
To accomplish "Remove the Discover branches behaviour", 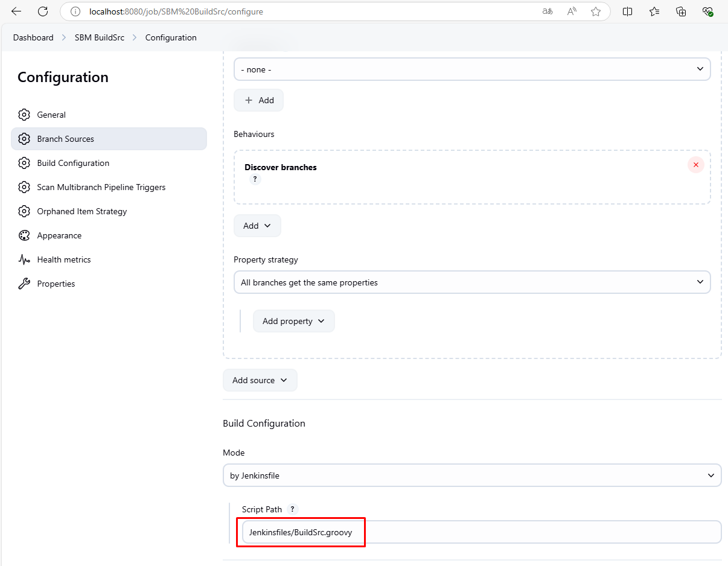I will click(x=695, y=165).
